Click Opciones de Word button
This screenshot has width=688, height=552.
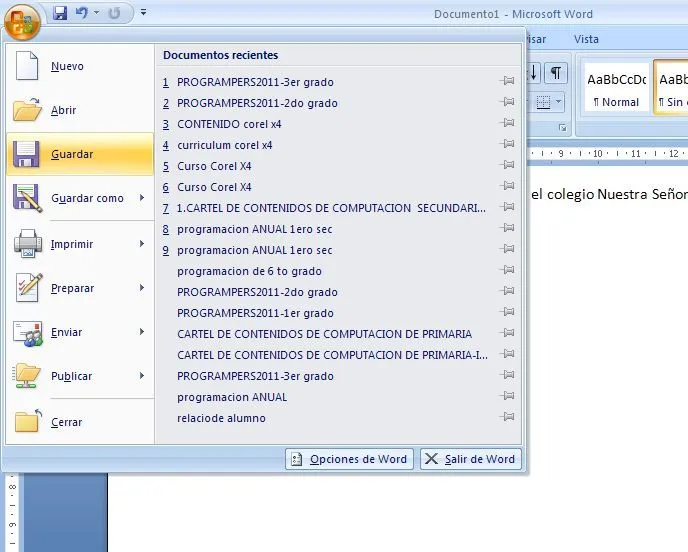pos(349,459)
